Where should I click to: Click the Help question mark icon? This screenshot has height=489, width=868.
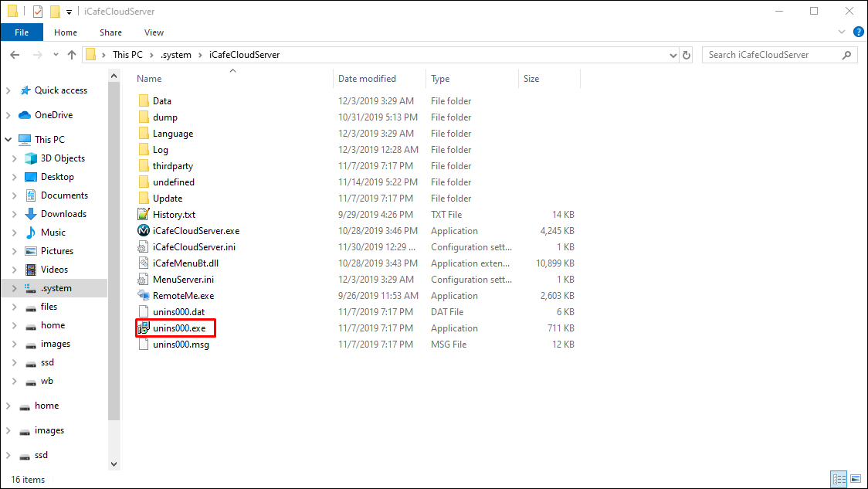point(857,32)
